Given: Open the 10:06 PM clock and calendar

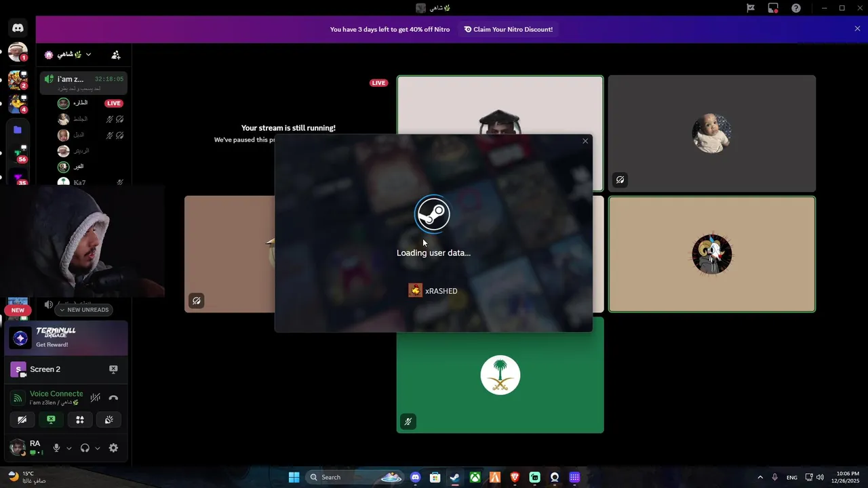Looking at the screenshot, I should coord(848,477).
